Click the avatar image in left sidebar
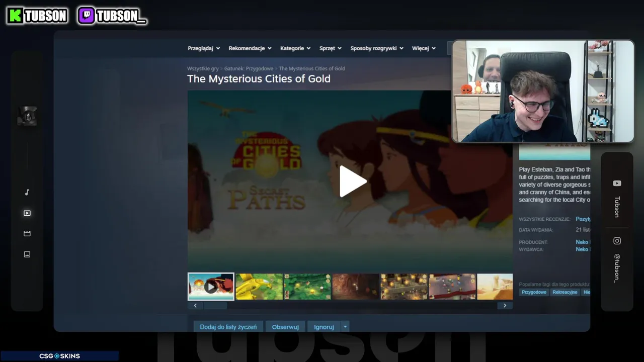 click(x=27, y=116)
